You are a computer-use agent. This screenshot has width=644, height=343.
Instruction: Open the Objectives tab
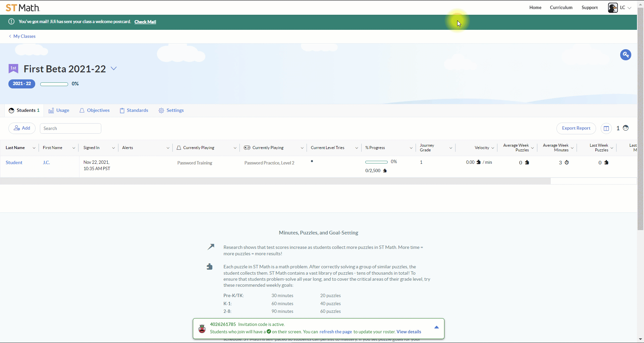[95, 111]
